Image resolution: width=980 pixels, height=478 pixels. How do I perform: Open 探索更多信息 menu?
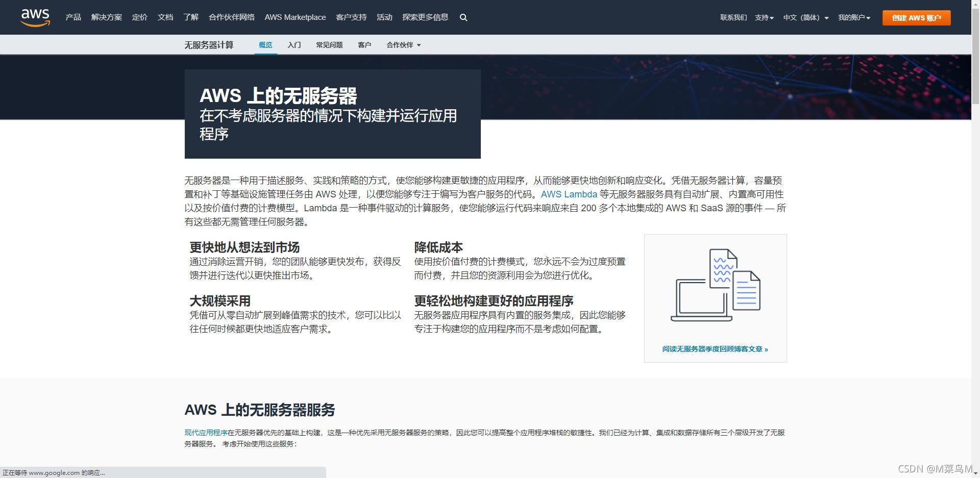tap(425, 17)
